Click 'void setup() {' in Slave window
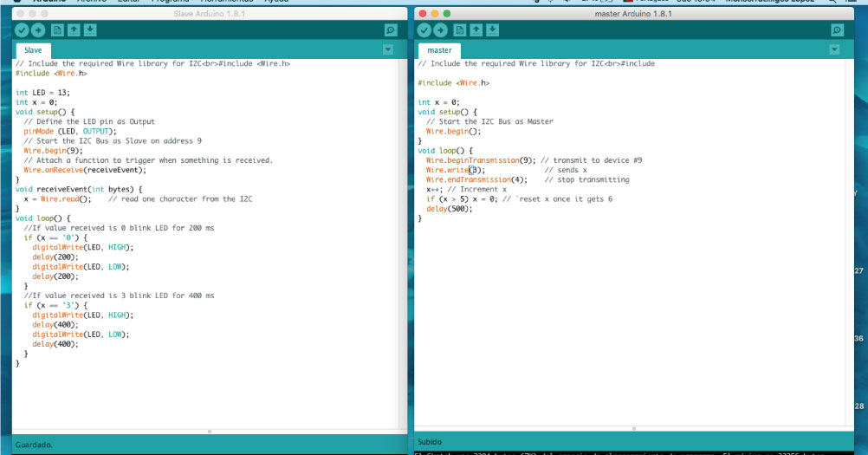 [45, 112]
